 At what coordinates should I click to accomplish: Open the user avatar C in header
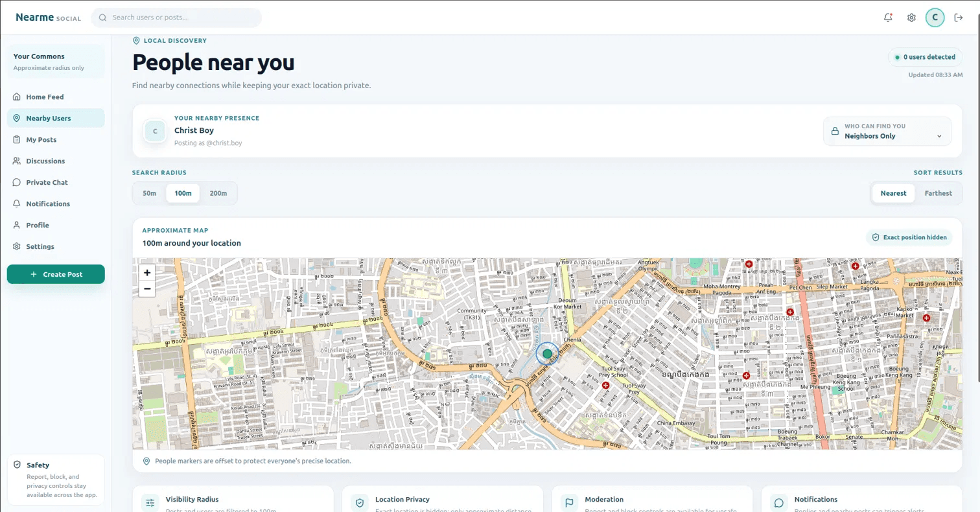click(935, 17)
